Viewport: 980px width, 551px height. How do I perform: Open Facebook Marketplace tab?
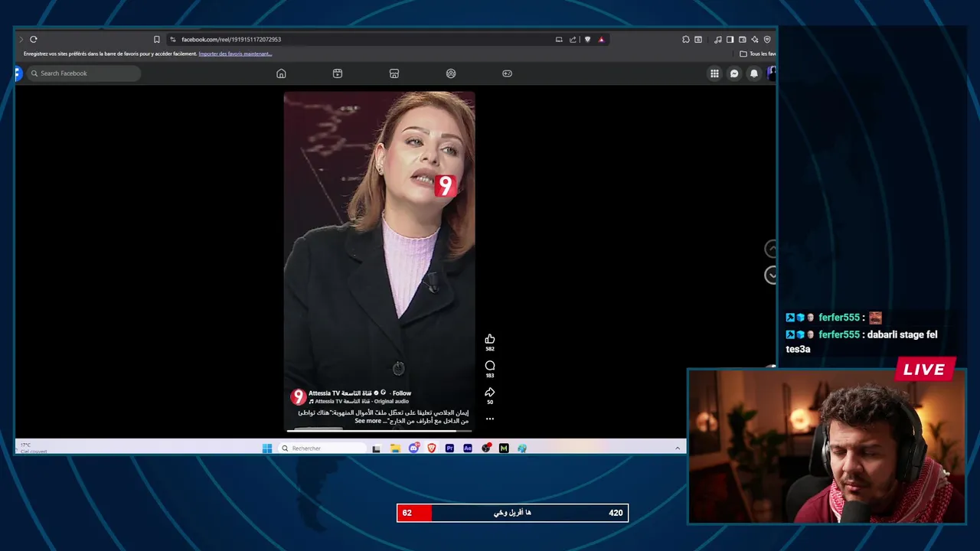pyautogui.click(x=394, y=73)
